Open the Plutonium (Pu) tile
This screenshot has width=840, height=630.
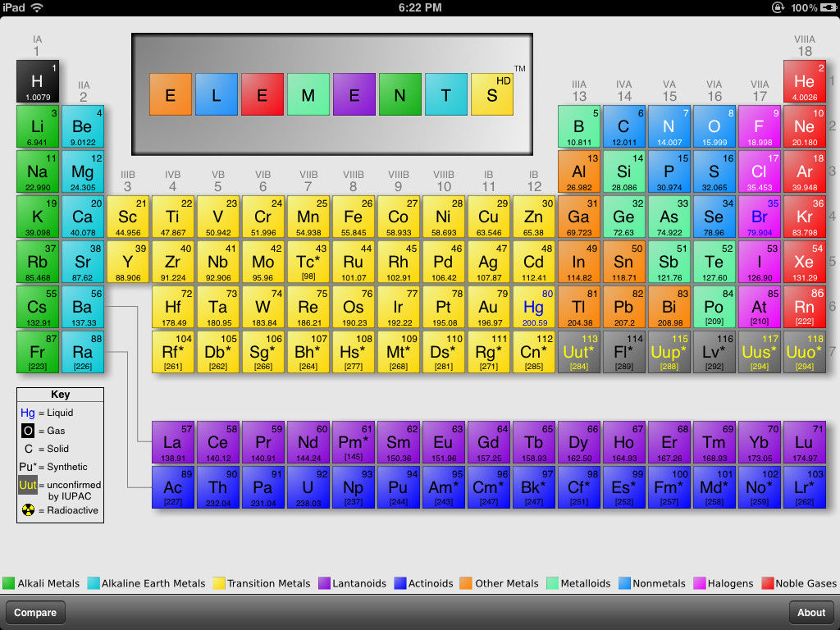398,487
